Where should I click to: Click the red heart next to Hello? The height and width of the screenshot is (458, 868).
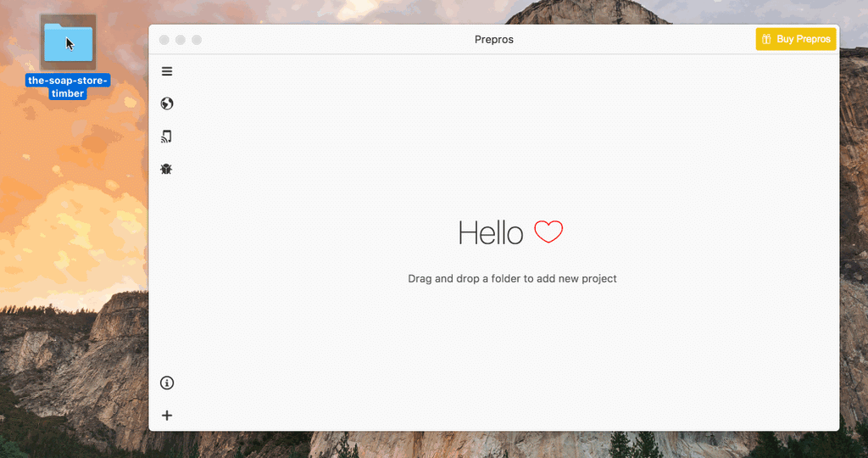(x=548, y=232)
